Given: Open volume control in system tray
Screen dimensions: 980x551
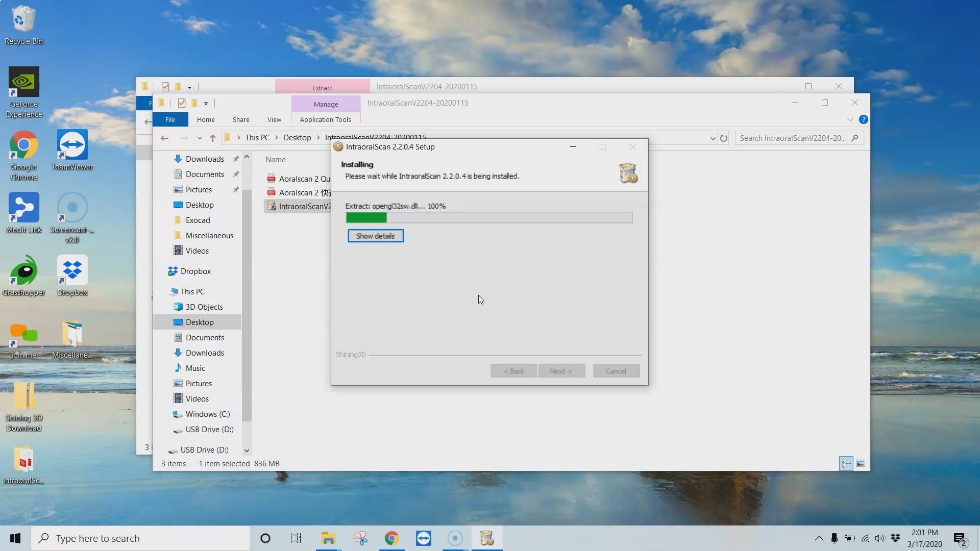Looking at the screenshot, I should pyautogui.click(x=879, y=538).
